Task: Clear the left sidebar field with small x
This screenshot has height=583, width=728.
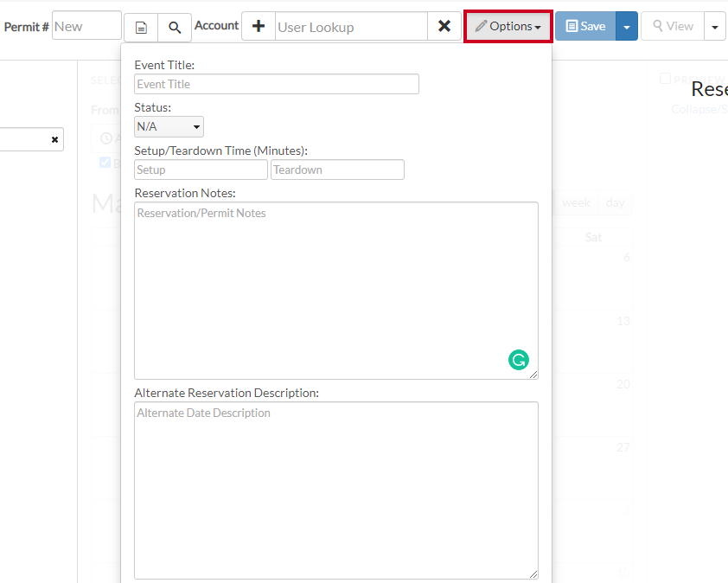Action: click(54, 139)
